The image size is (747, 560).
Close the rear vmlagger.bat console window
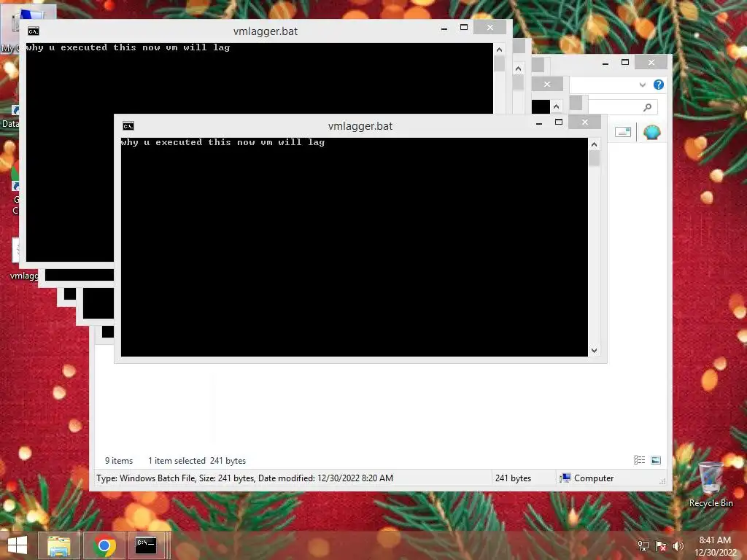pyautogui.click(x=489, y=28)
